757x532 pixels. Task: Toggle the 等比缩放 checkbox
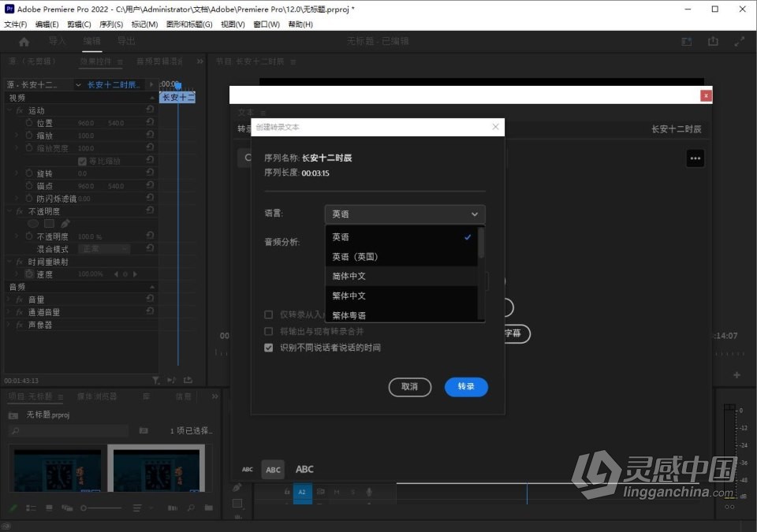click(x=82, y=161)
